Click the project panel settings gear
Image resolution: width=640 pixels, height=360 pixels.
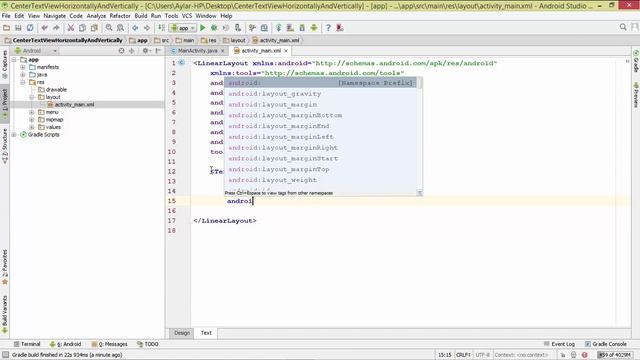click(x=145, y=51)
